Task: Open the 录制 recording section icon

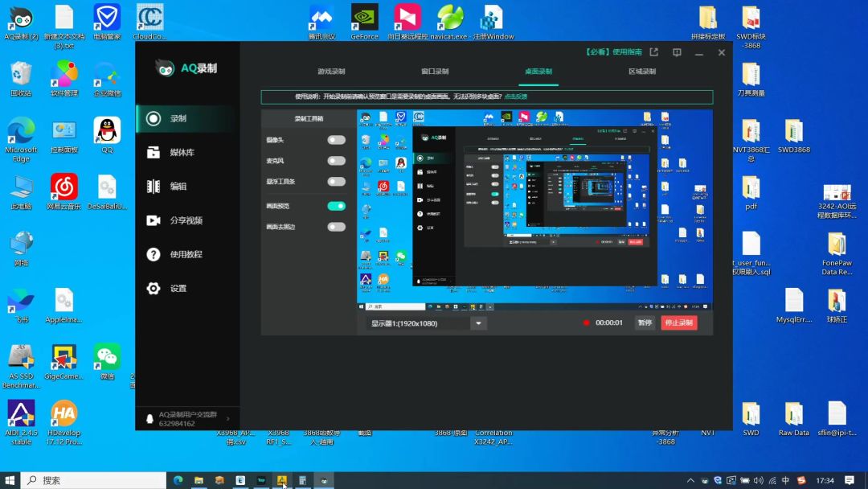Action: pos(154,118)
